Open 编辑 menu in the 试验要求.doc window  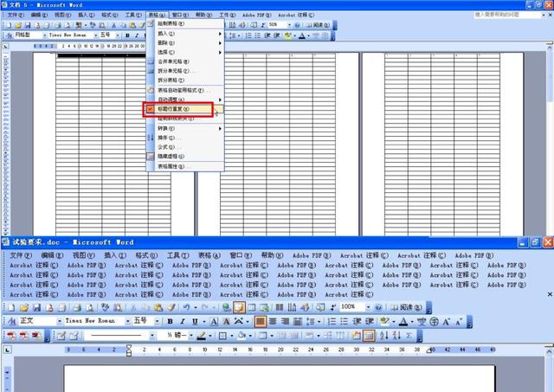[x=52, y=255]
